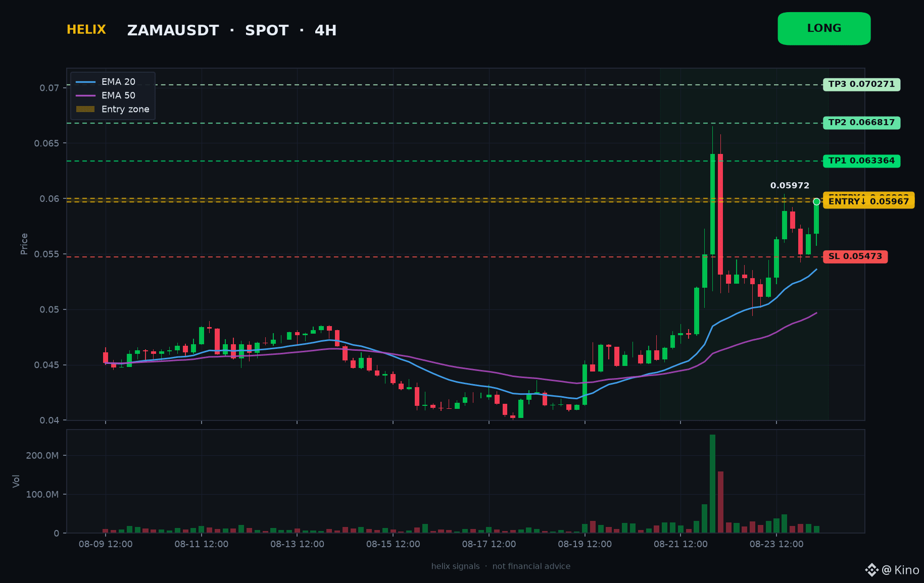The width and height of the screenshot is (924, 583).
Task: Click the 100.0M volume axis label
Action: [x=42, y=494]
